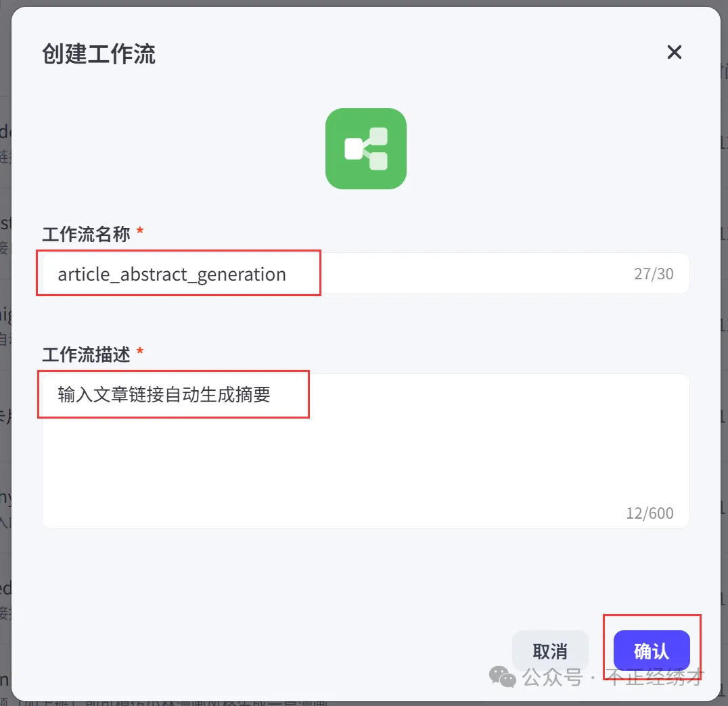Click the 创建工作流 dialog title
Screen dimensions: 728x706
98,54
